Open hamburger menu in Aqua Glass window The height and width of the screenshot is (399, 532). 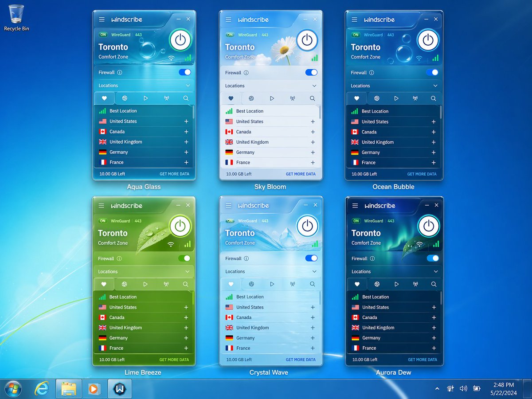pyautogui.click(x=102, y=20)
